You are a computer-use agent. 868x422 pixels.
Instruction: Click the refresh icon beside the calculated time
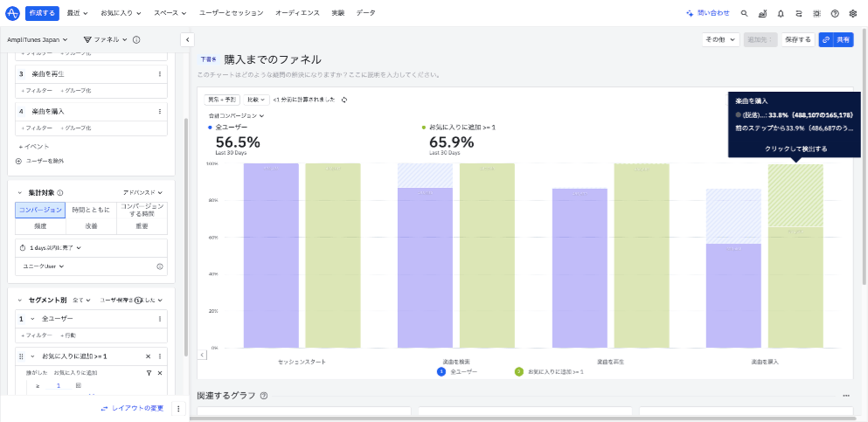[x=344, y=100]
